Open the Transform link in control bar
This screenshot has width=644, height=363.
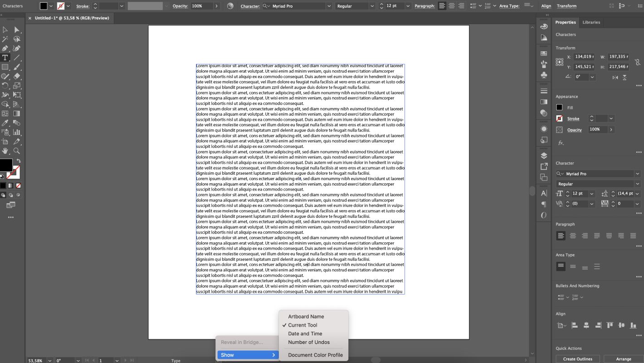pos(566,6)
